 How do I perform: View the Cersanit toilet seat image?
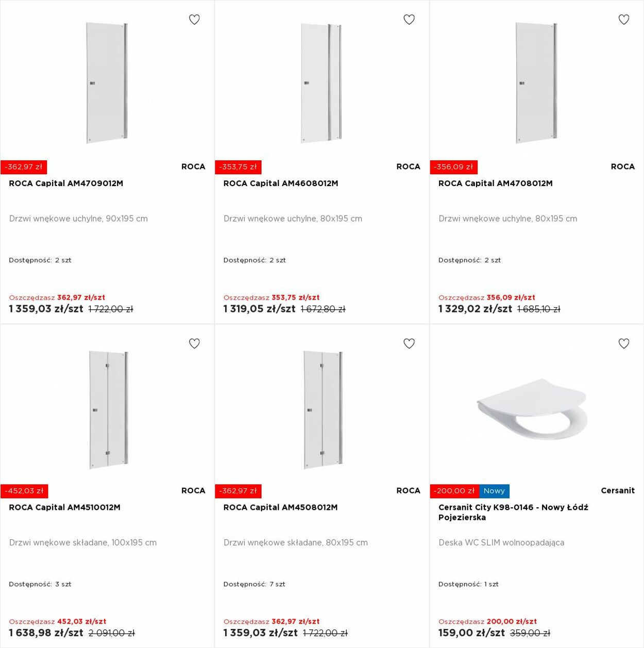click(532, 410)
